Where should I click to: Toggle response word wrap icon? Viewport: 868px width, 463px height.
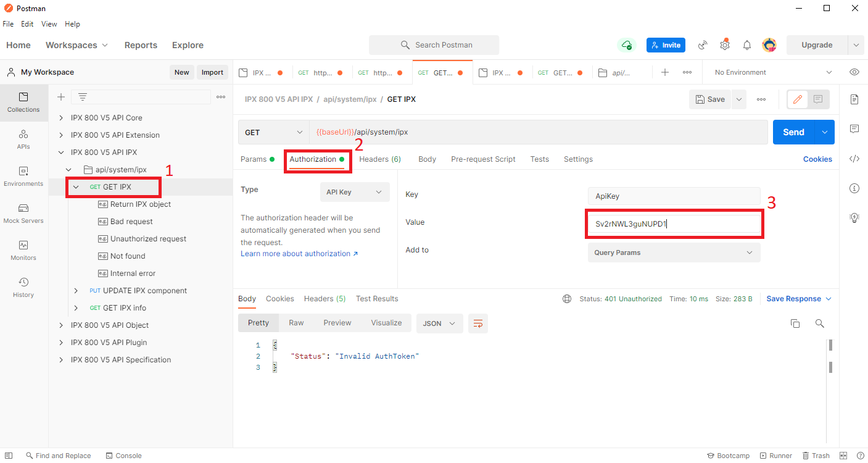pyautogui.click(x=478, y=323)
